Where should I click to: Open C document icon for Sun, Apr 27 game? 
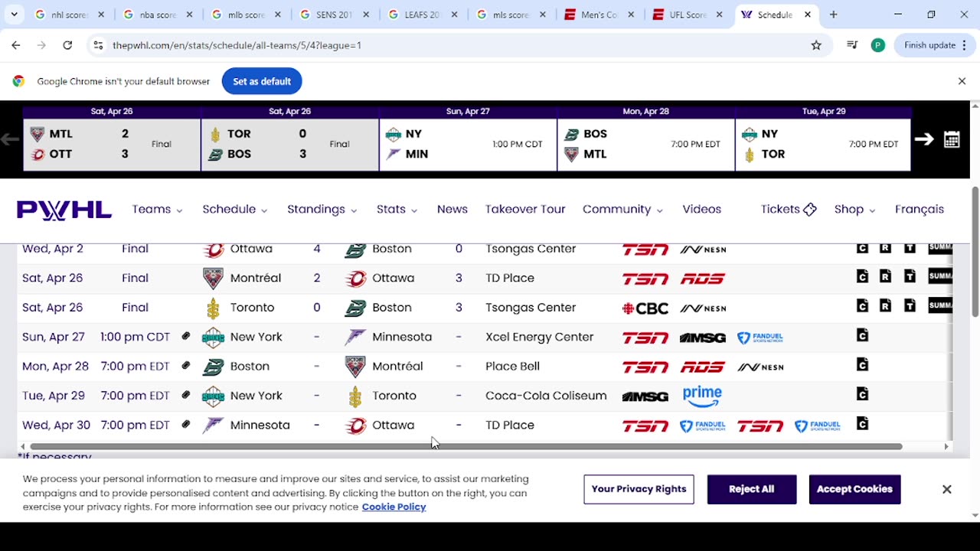pyautogui.click(x=862, y=335)
